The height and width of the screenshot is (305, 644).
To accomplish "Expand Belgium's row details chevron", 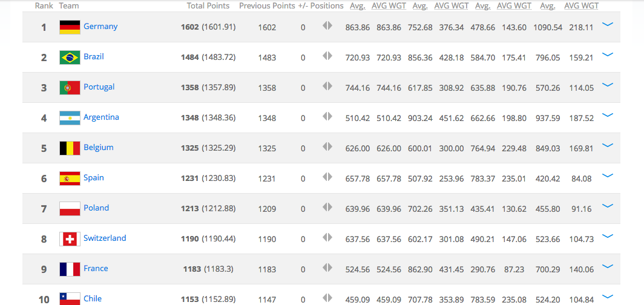I will [x=608, y=145].
